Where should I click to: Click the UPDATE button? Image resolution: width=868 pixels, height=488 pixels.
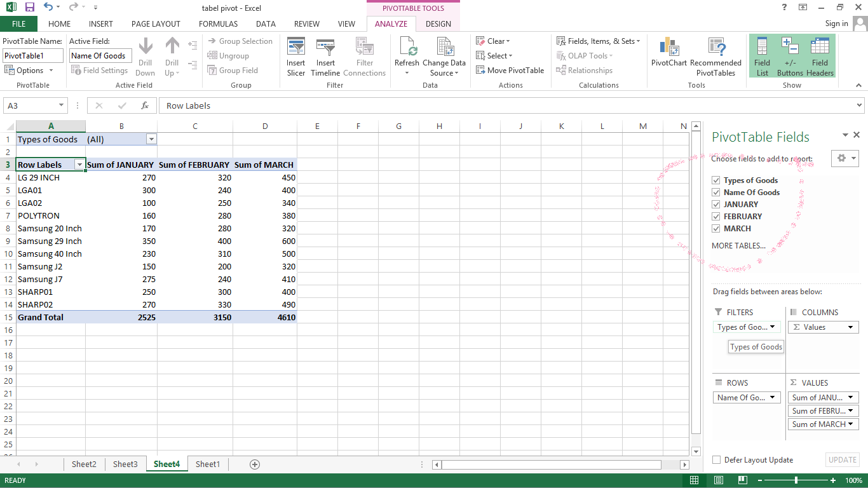pyautogui.click(x=842, y=459)
